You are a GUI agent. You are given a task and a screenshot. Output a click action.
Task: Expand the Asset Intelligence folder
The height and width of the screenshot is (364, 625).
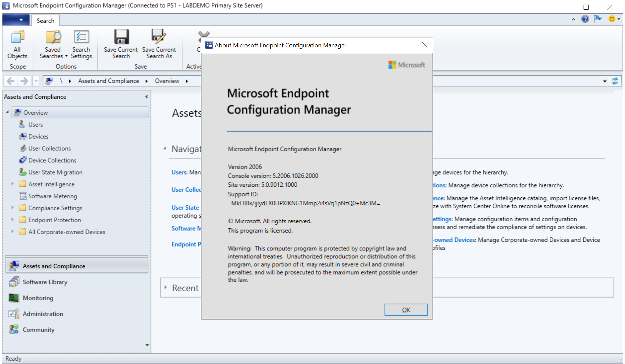[x=12, y=184]
